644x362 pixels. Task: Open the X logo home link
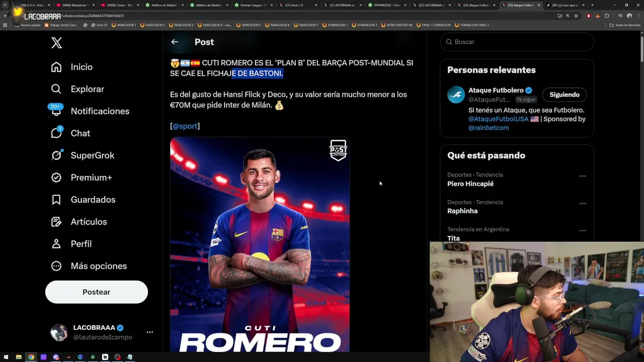(x=56, y=43)
